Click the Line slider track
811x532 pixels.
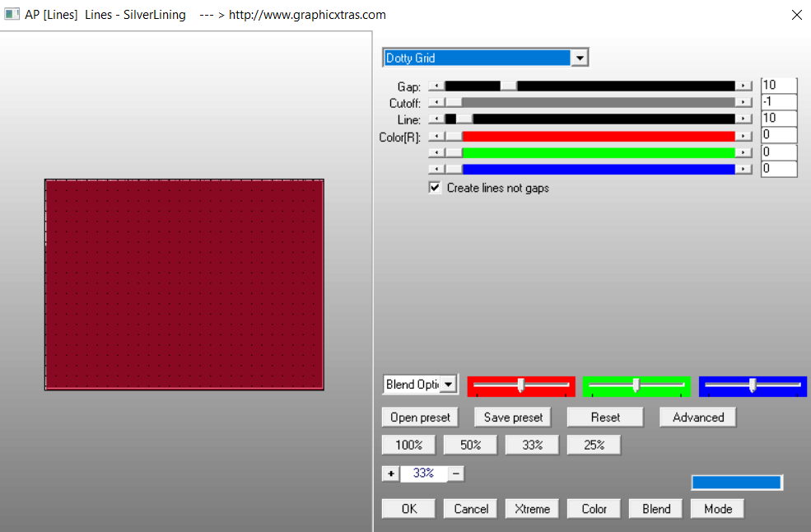point(590,119)
